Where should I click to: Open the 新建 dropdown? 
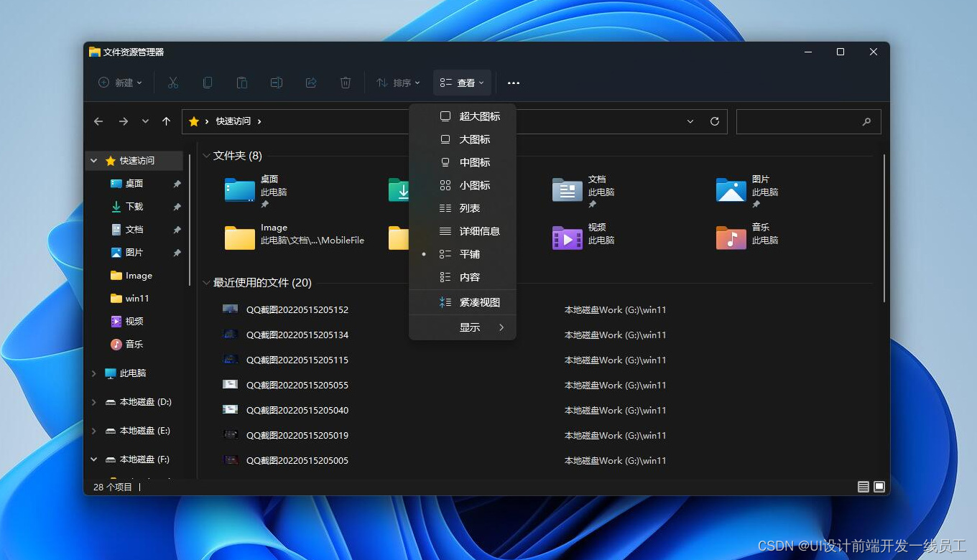tap(120, 83)
